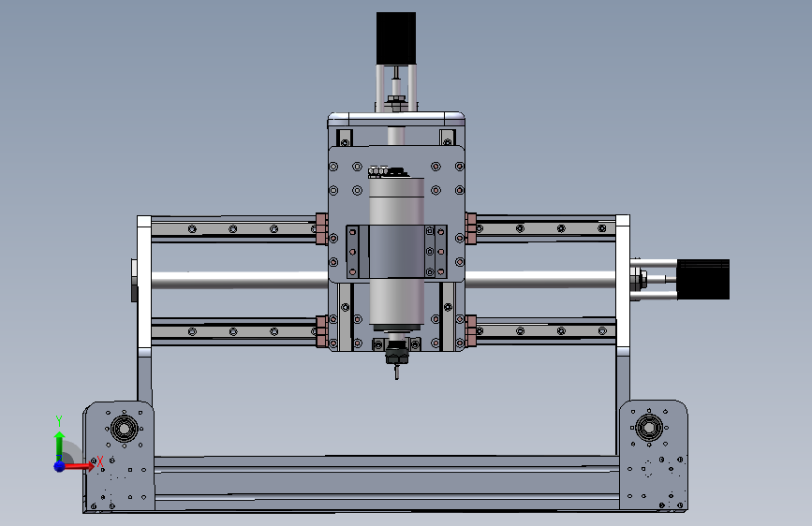Viewport: 812px width, 526px height.
Task: Select the white right gantry upright
Action: coord(623,282)
